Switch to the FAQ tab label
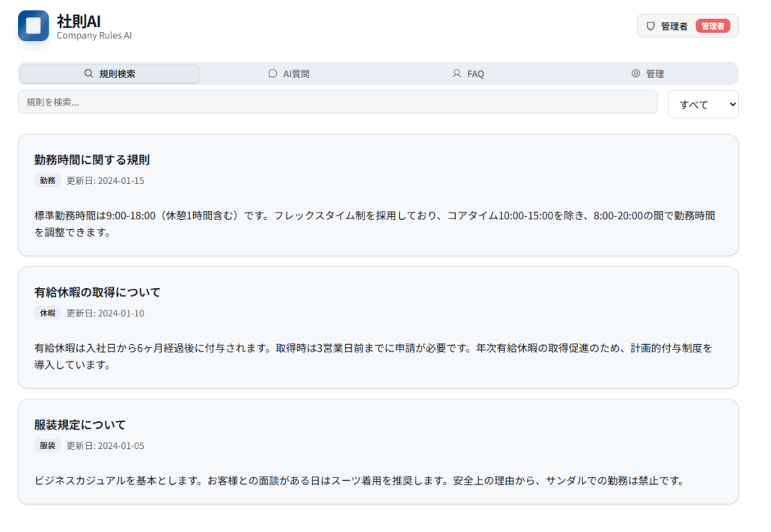 pos(475,74)
